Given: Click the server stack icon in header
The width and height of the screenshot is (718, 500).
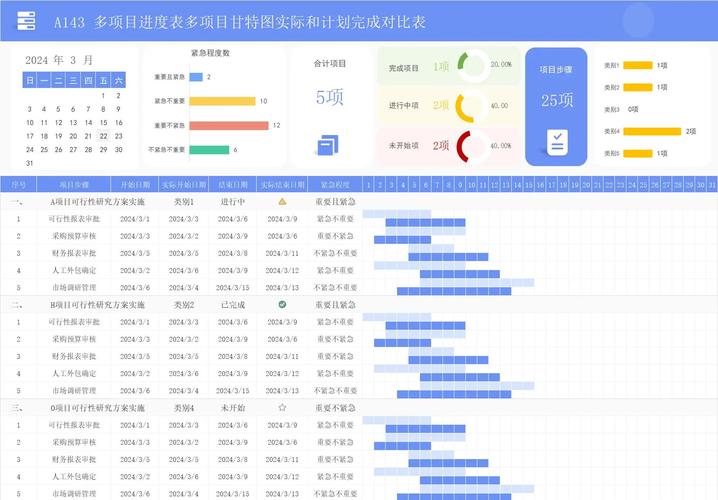Looking at the screenshot, I should coord(26,21).
